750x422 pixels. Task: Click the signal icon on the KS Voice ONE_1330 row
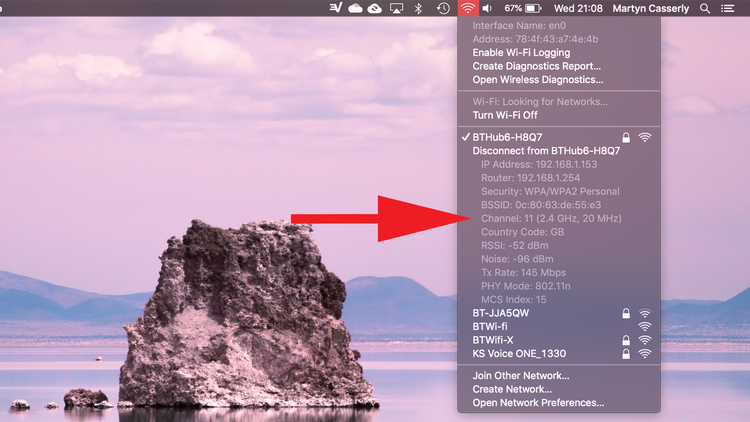click(645, 354)
